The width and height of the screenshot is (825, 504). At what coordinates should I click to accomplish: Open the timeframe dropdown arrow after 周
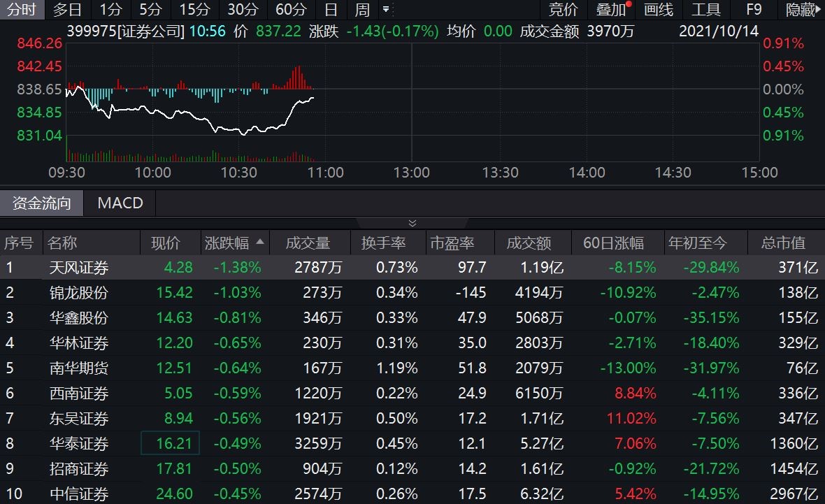click(386, 10)
